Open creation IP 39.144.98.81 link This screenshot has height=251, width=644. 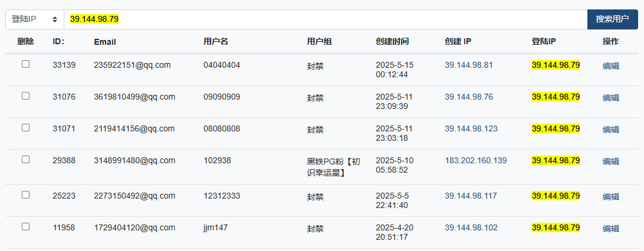pos(468,65)
